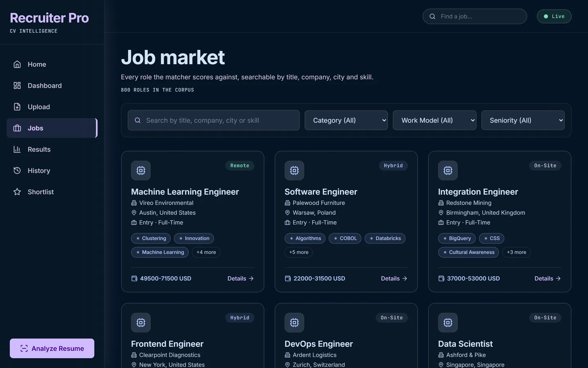
Task: Click the Machine Learning skill tag
Action: click(x=160, y=252)
